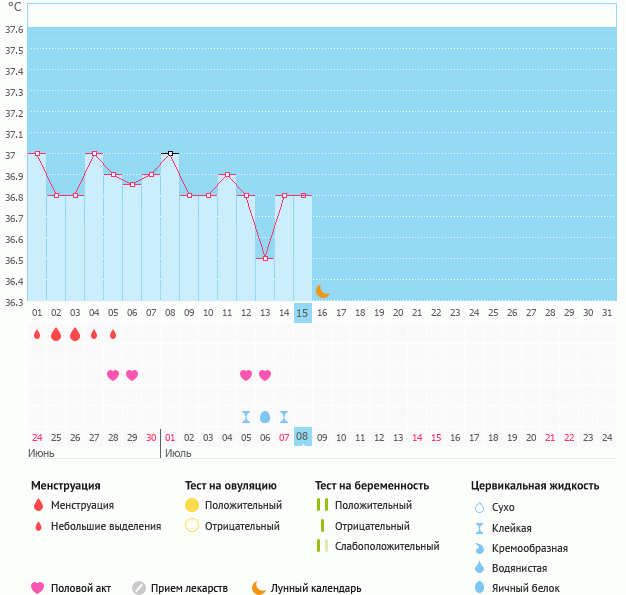Click the yellow Положительный ovulation test circle
This screenshot has height=595, width=626.
click(193, 506)
